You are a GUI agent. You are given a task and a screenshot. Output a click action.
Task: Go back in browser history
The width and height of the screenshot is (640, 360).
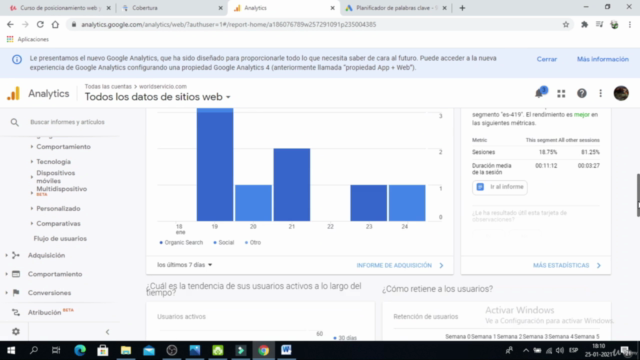pyautogui.click(x=10, y=24)
